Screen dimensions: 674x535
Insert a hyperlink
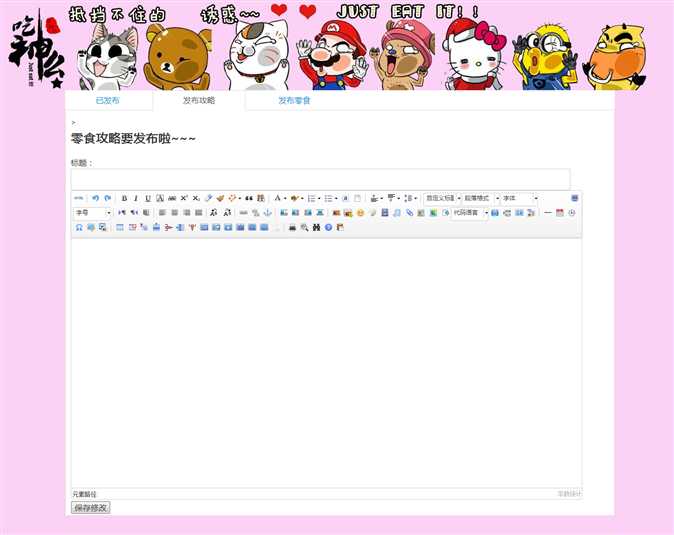point(243,213)
